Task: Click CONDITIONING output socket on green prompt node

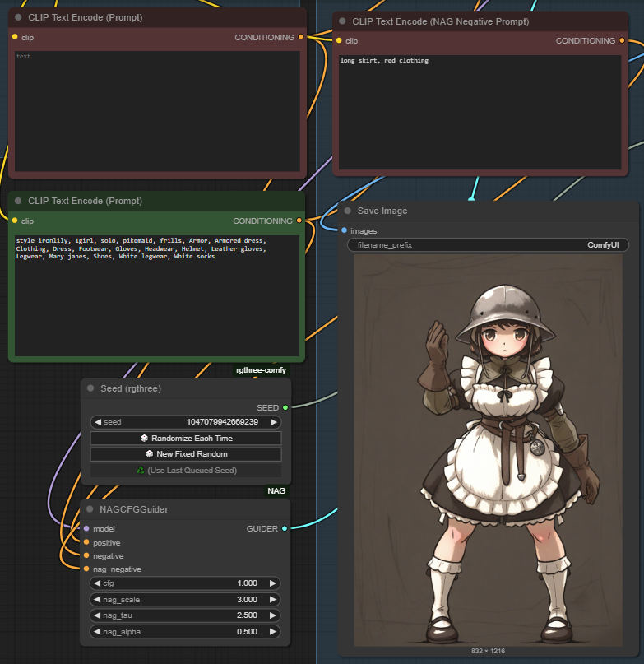Action: point(299,221)
